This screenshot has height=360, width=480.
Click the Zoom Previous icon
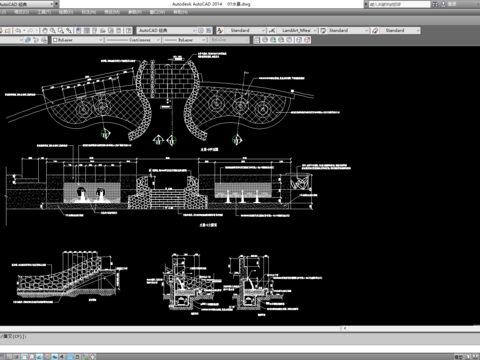coord(69,30)
